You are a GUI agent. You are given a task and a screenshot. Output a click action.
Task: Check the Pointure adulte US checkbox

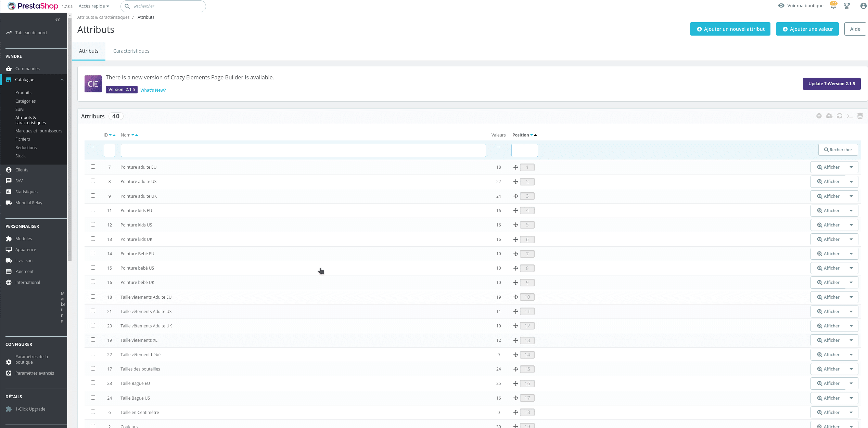coord(93,181)
